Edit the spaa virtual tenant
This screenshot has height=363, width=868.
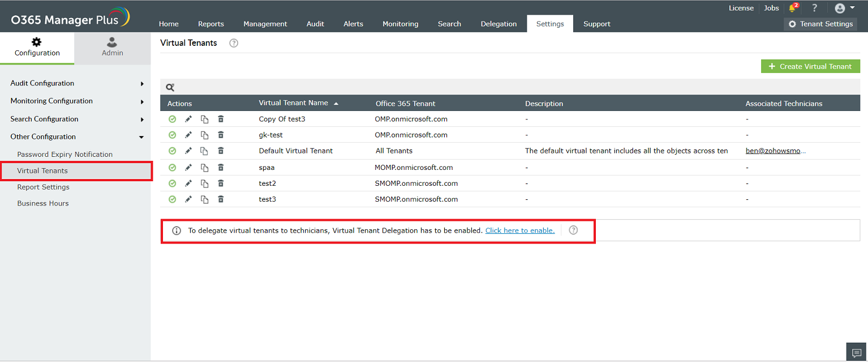[x=188, y=168]
